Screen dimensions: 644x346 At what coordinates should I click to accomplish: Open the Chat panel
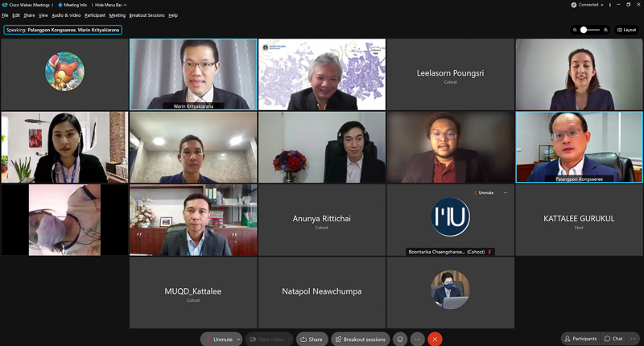pyautogui.click(x=613, y=339)
